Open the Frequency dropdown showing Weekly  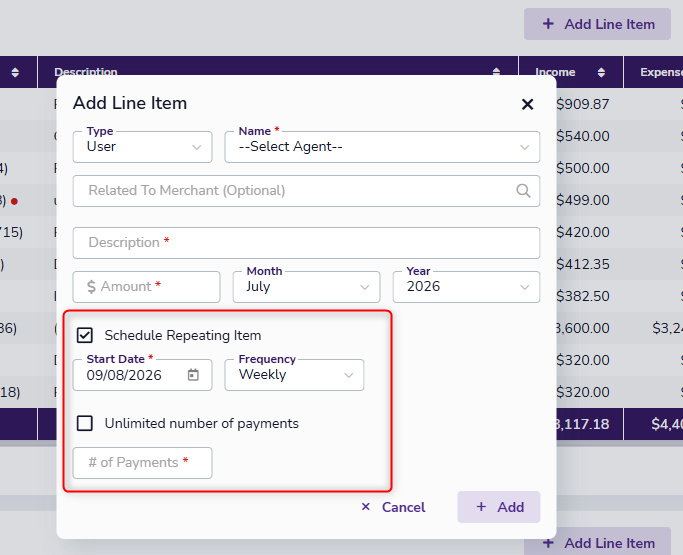coord(294,375)
